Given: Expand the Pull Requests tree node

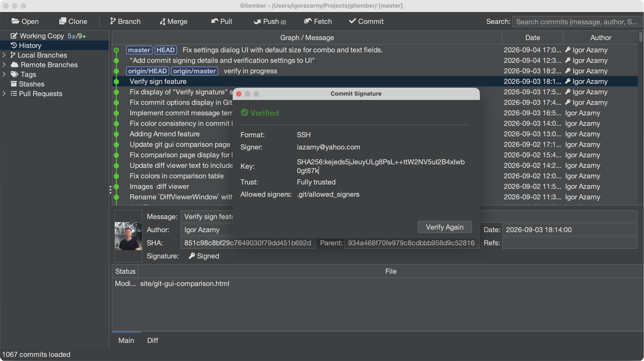Looking at the screenshot, I should click(x=4, y=93).
